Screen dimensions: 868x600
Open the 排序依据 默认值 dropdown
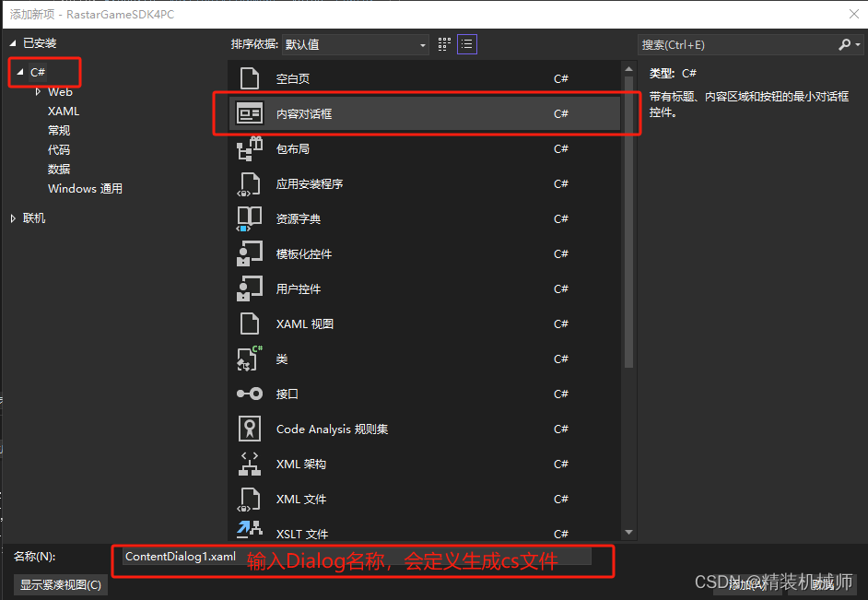[356, 45]
